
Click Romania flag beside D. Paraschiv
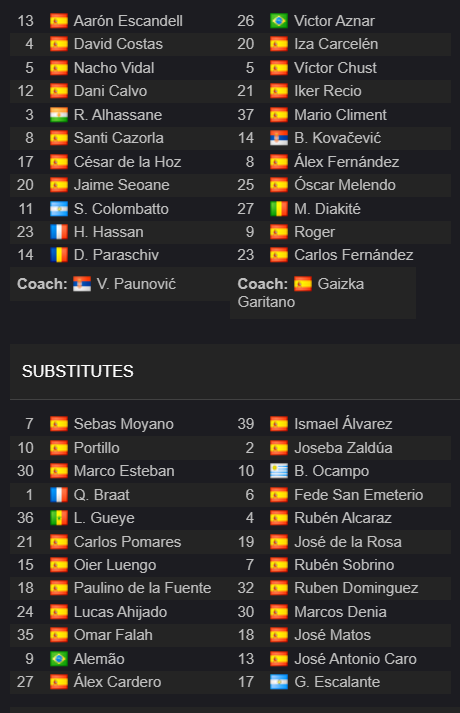click(x=59, y=255)
